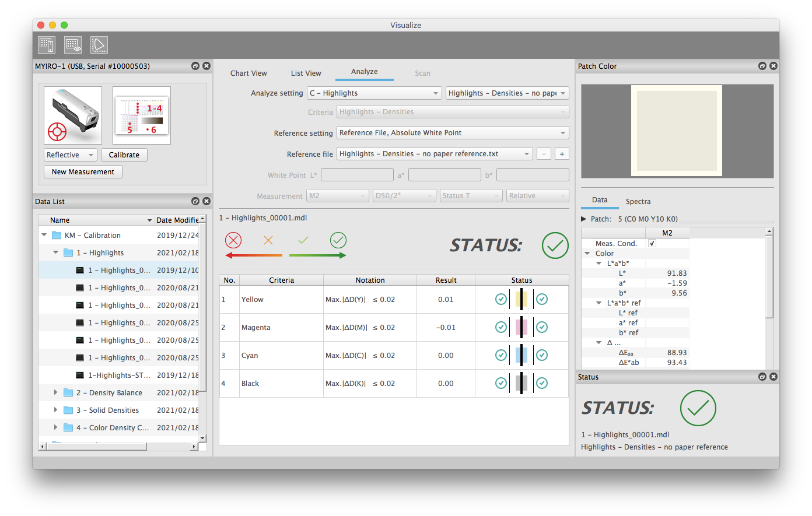Select the circled green check filter icon
The height and width of the screenshot is (516, 812).
pyautogui.click(x=338, y=240)
